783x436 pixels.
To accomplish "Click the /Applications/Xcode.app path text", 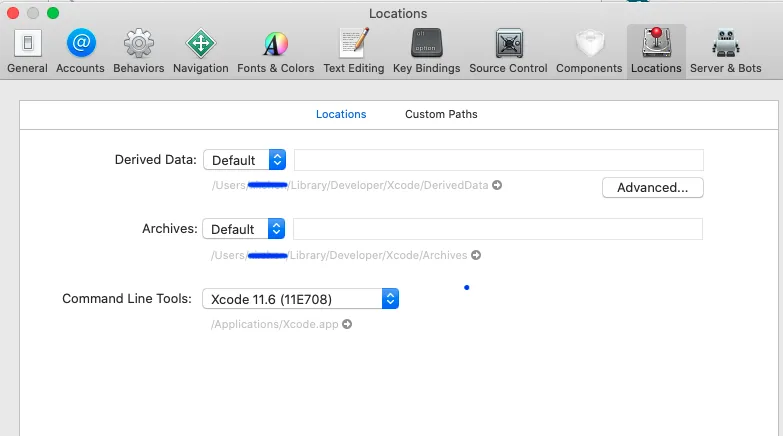I will (275, 324).
